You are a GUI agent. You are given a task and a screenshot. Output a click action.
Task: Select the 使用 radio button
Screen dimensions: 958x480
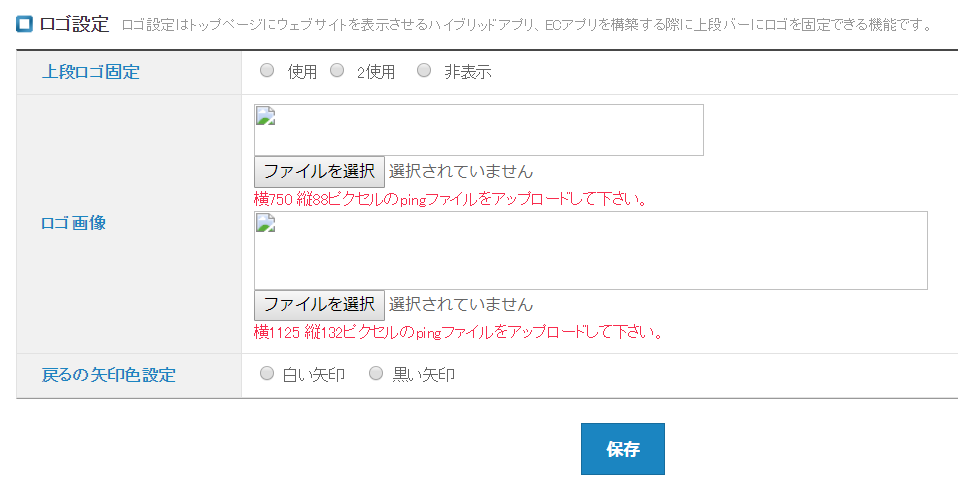pyautogui.click(x=267, y=71)
